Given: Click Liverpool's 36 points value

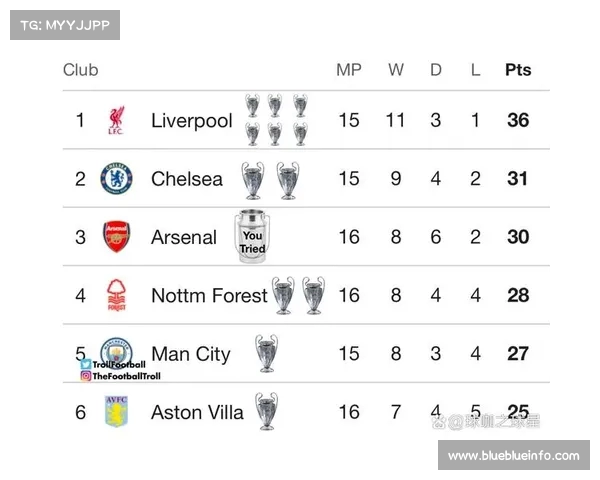Looking at the screenshot, I should point(517,121).
